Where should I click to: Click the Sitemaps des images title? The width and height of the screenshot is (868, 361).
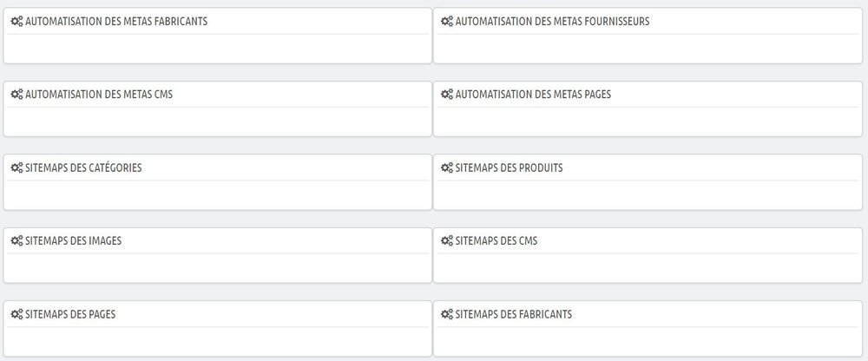tap(74, 241)
